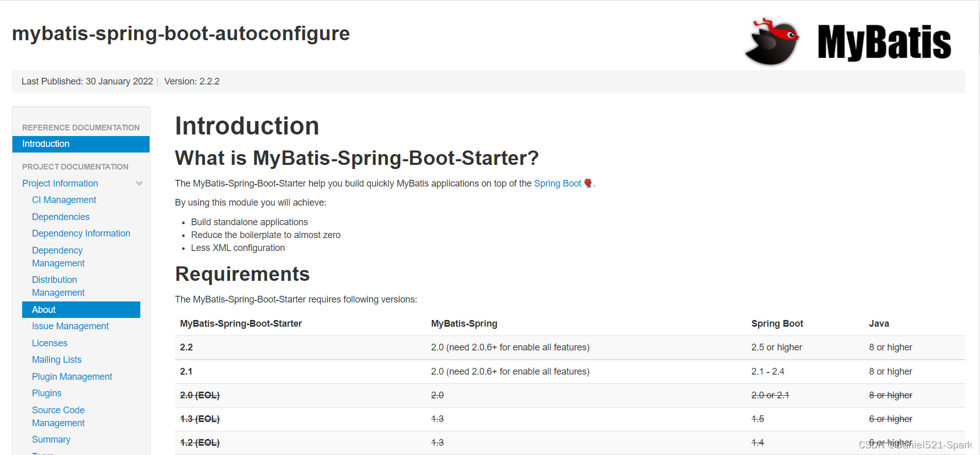This screenshot has height=455, width=980.
Task: Click the Spring Boot external link icon
Action: [588, 183]
